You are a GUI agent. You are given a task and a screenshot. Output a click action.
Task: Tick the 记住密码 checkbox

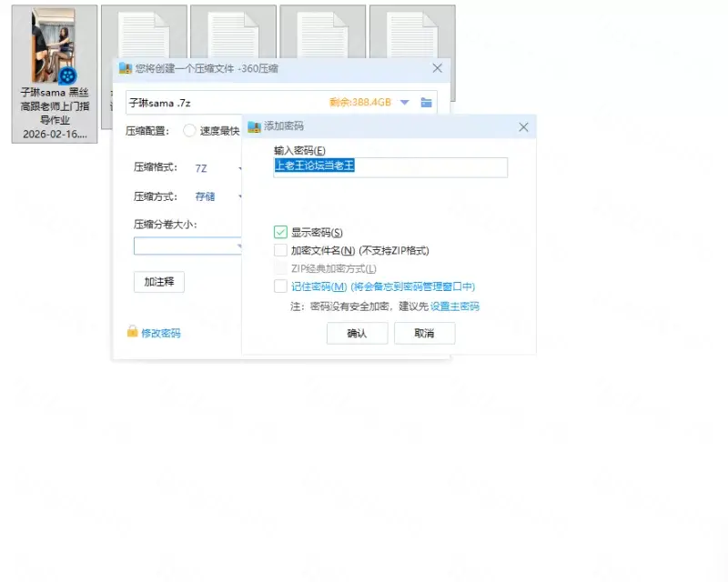coord(280,286)
